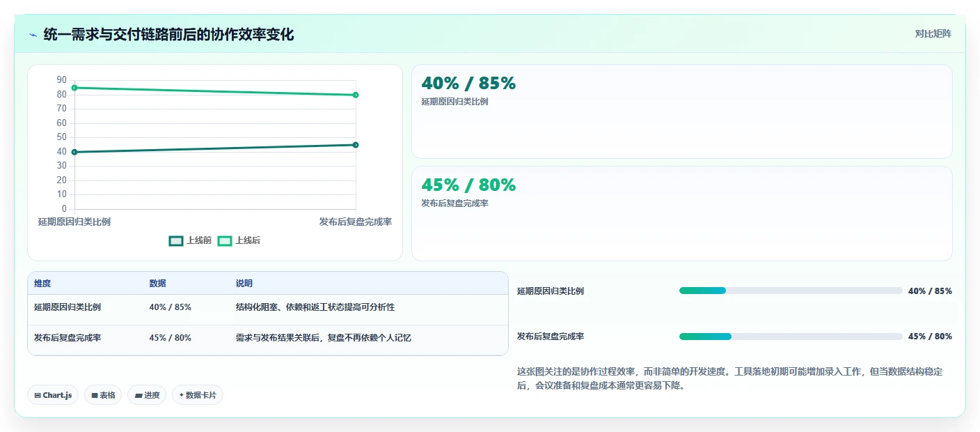Select the 40% / 85% cell in the table
Screen dimensions: 980x432
(x=170, y=307)
